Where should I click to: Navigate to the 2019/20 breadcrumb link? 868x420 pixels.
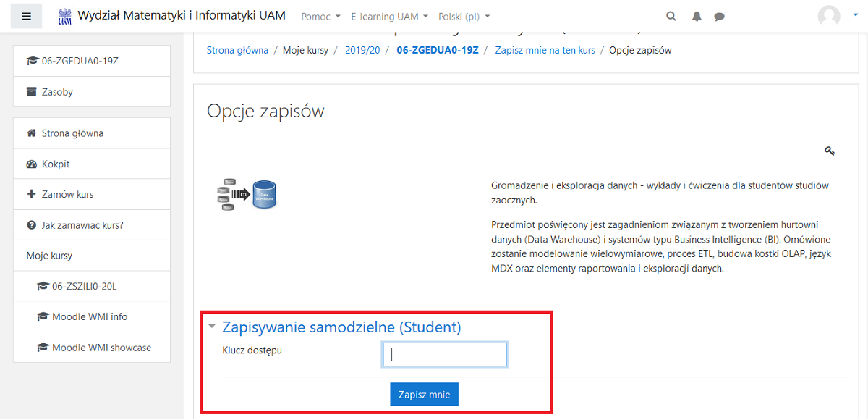362,51
